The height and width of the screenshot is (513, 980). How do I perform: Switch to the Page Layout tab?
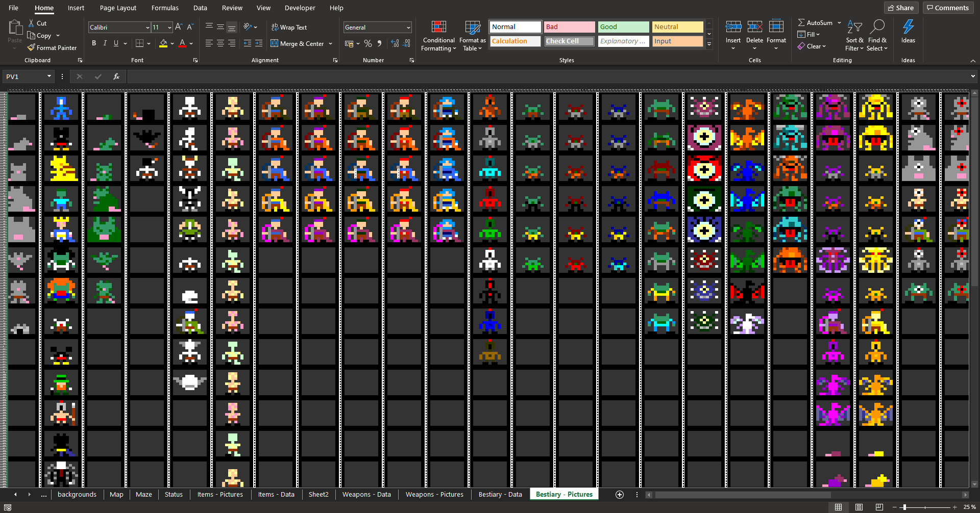click(x=118, y=8)
